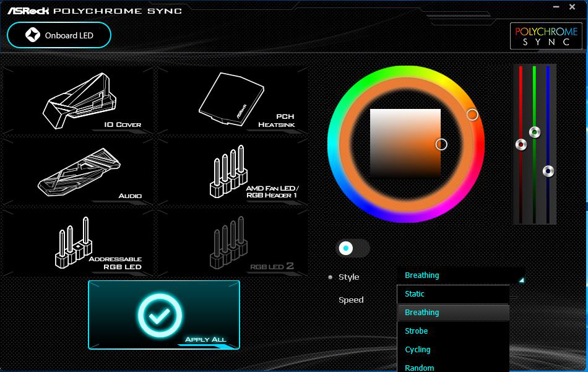
Task: Click the Onboard LED button
Action: pos(59,35)
